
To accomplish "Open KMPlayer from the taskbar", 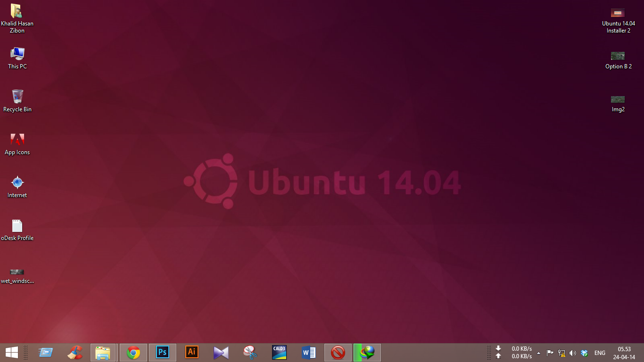I will coord(221,352).
